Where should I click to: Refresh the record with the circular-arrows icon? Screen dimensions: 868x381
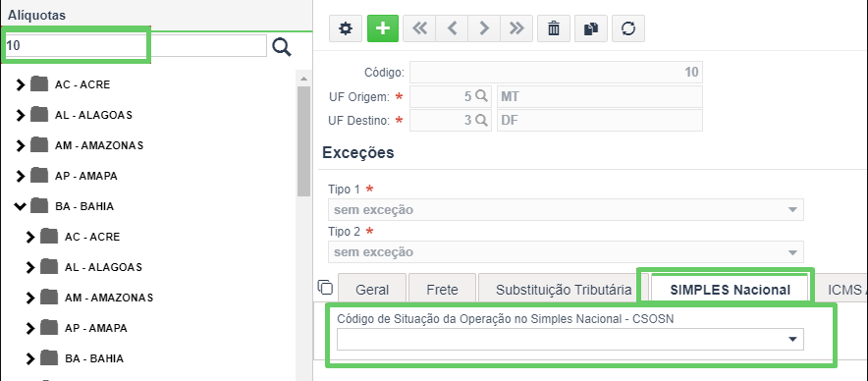pos(628,28)
